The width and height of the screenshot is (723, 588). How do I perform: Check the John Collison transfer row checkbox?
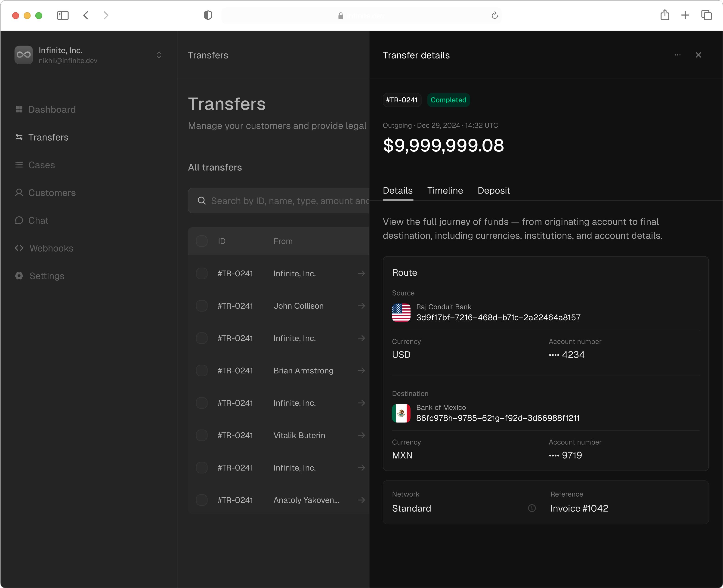202,306
